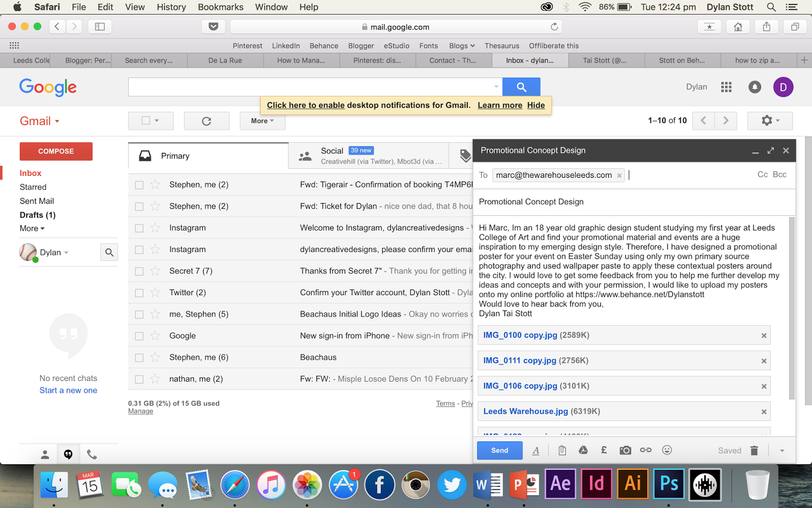Select the Secret 7 conversation checkbox
The height and width of the screenshot is (508, 812).
[x=139, y=272]
